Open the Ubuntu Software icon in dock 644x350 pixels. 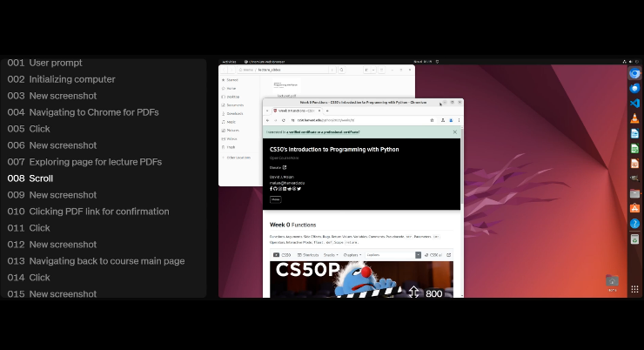(x=634, y=209)
